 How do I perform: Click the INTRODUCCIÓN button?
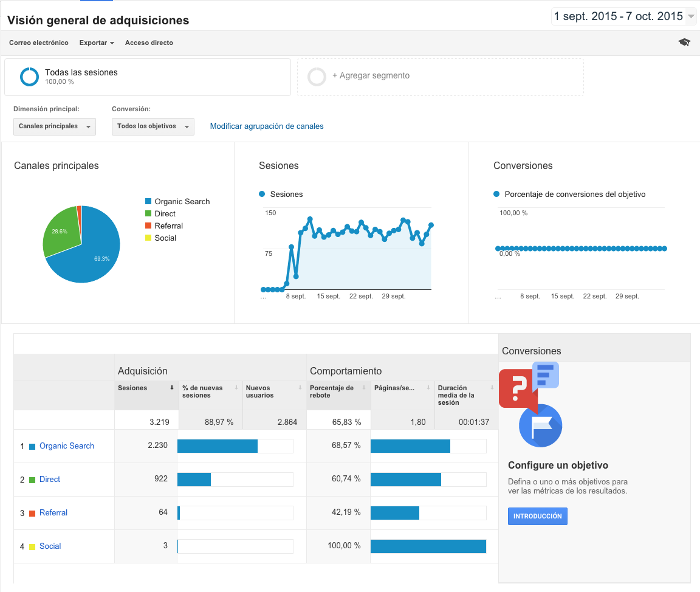click(538, 516)
